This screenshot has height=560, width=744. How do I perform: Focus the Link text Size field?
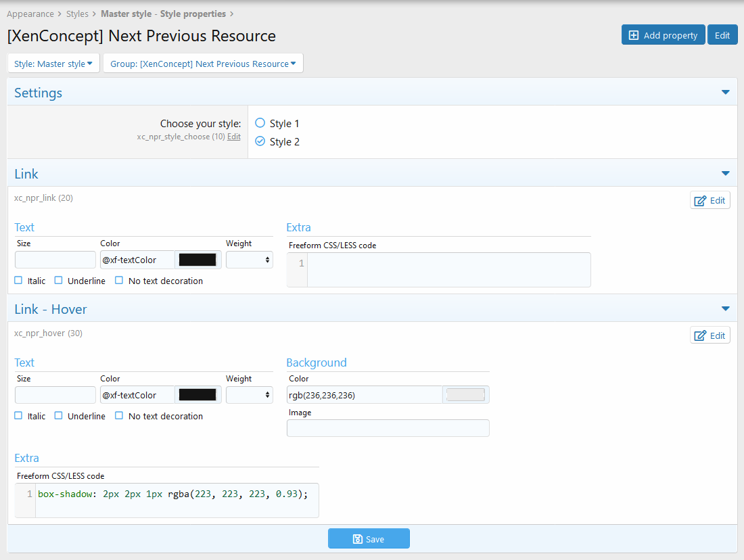(55, 260)
